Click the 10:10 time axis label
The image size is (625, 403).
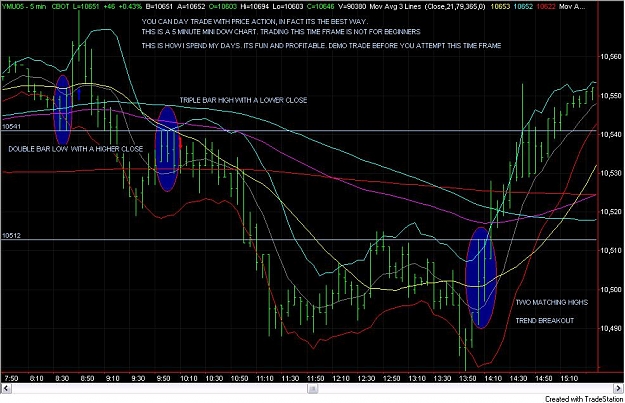point(189,378)
